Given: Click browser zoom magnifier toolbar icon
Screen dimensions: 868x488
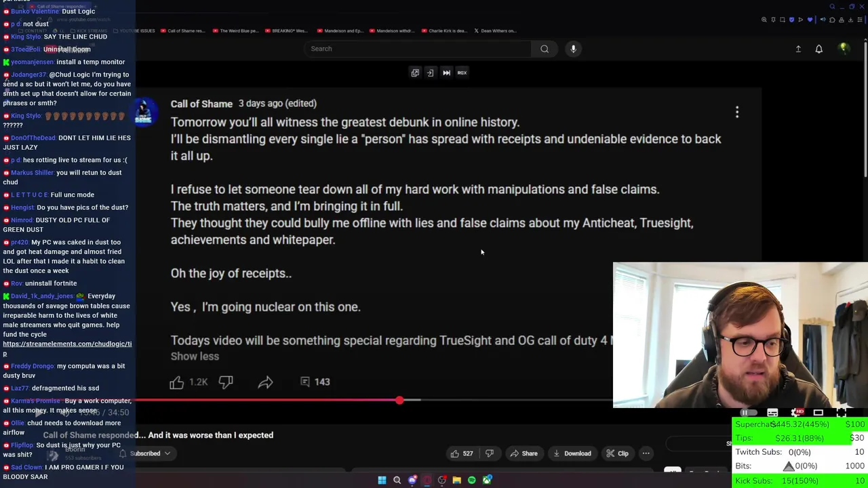Looking at the screenshot, I should (764, 20).
